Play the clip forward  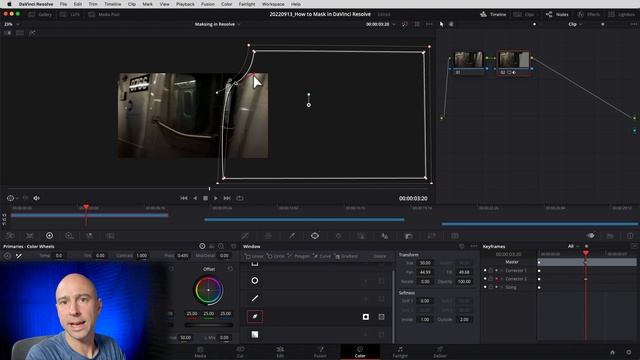pos(216,198)
